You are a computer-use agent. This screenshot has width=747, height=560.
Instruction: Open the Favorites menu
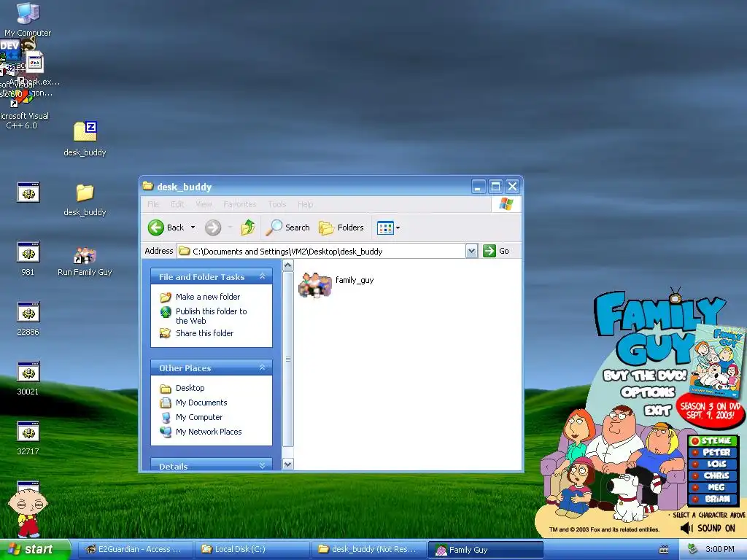[x=239, y=204]
